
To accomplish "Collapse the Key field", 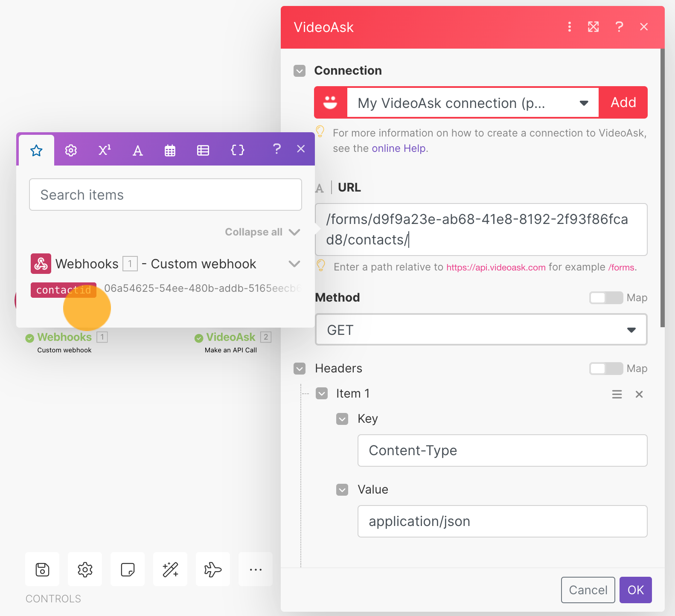I will tap(342, 419).
